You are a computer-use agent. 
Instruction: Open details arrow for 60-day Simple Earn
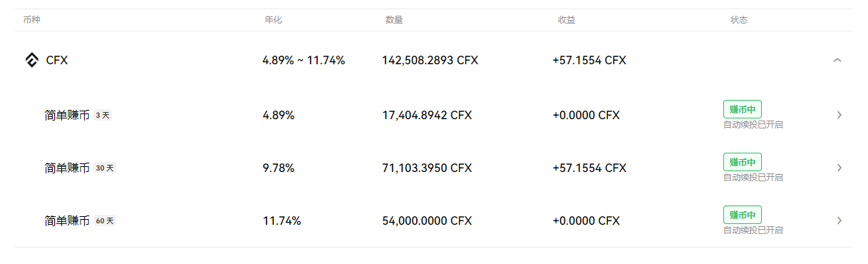click(x=839, y=220)
